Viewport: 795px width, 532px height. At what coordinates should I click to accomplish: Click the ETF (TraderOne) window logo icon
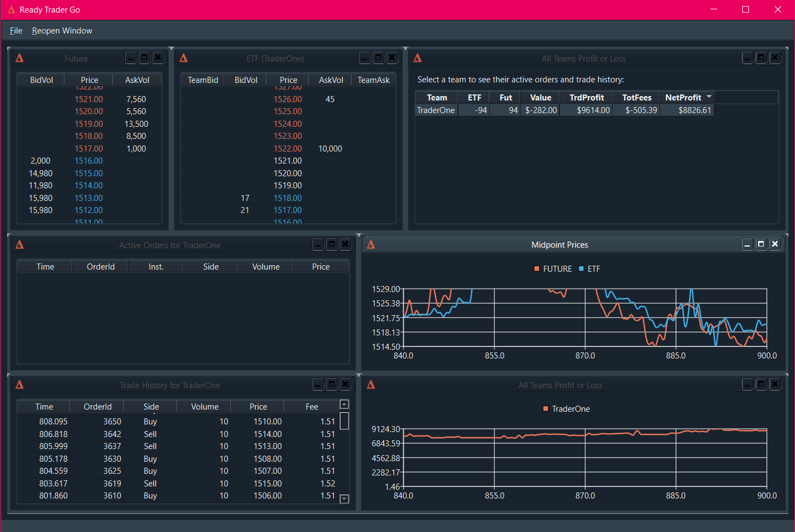[184, 58]
